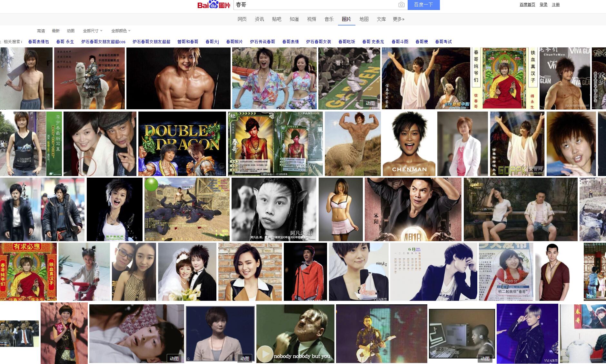
Task: Switch to the 视频 tab
Action: (x=312, y=19)
